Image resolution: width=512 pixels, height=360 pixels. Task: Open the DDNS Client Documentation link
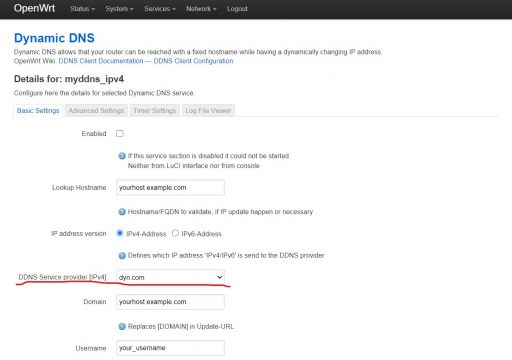pyautogui.click(x=101, y=61)
